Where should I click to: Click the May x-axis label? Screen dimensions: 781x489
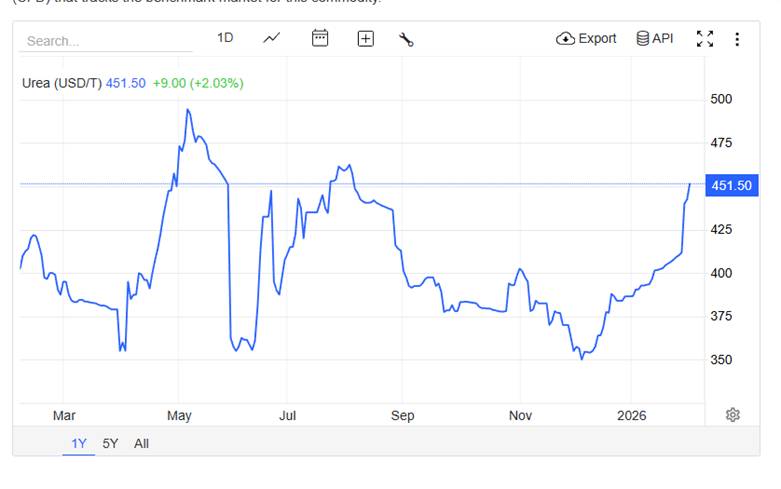(179, 415)
